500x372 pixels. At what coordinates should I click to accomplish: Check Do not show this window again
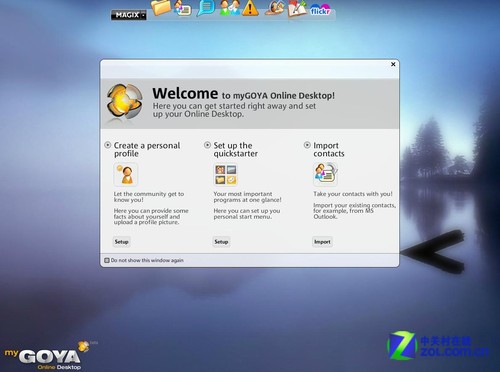pos(107,260)
